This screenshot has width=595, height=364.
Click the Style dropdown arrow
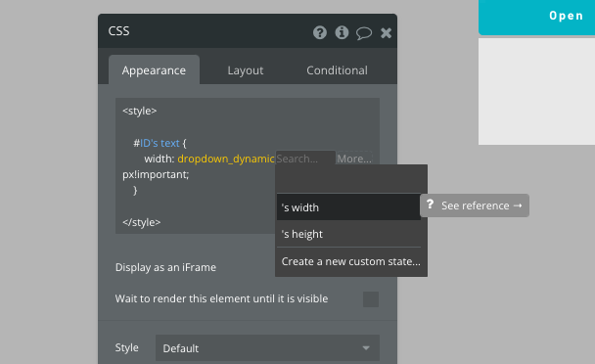point(366,348)
